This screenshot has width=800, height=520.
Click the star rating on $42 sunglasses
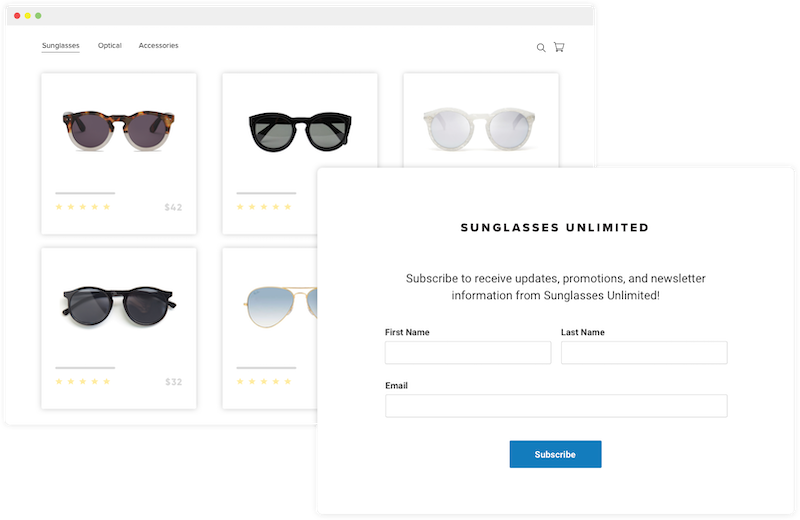[x=83, y=207]
